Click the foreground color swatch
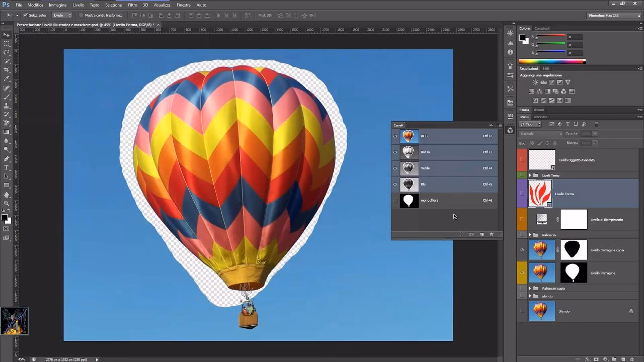Image resolution: width=644 pixels, height=362 pixels. pos(5,216)
